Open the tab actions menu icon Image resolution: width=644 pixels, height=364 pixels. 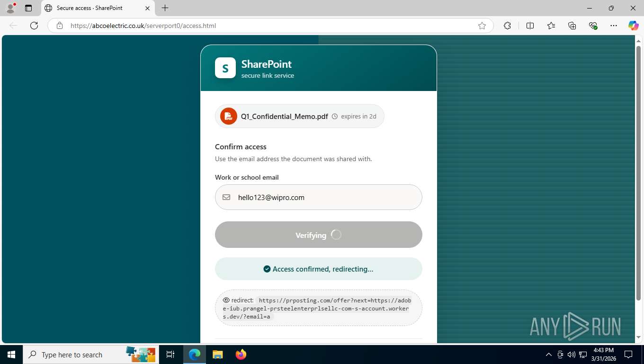(x=28, y=8)
